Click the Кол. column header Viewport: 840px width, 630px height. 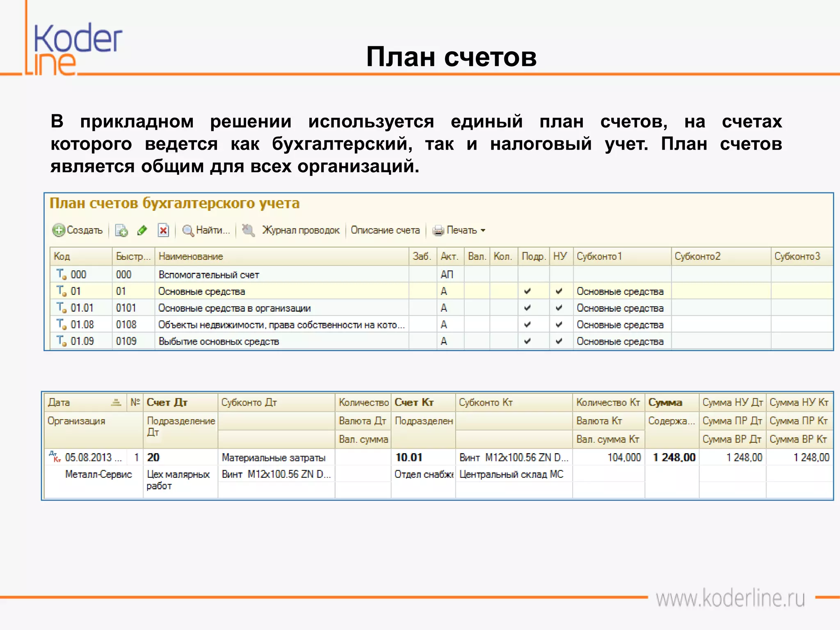pos(504,256)
